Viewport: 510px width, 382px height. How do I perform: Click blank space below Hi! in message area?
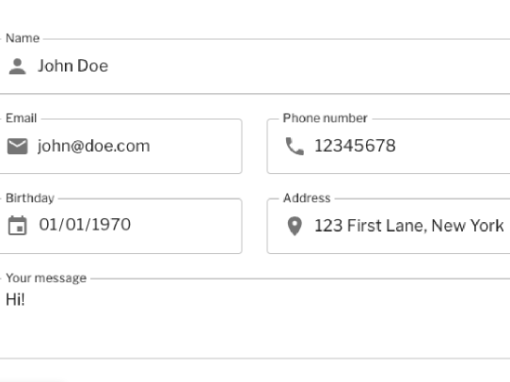click(255, 333)
